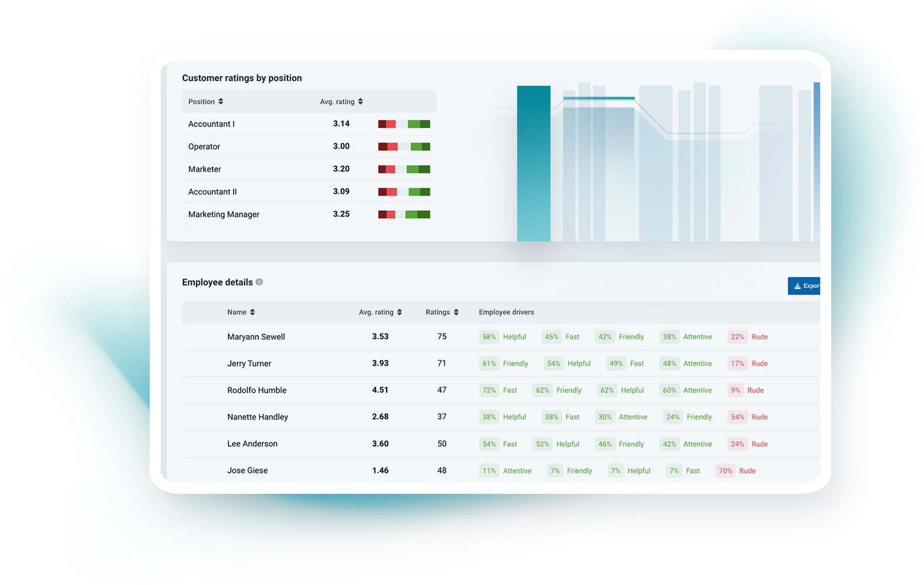Click the tall teal chart bar
924x585 pixels.
pos(534,164)
